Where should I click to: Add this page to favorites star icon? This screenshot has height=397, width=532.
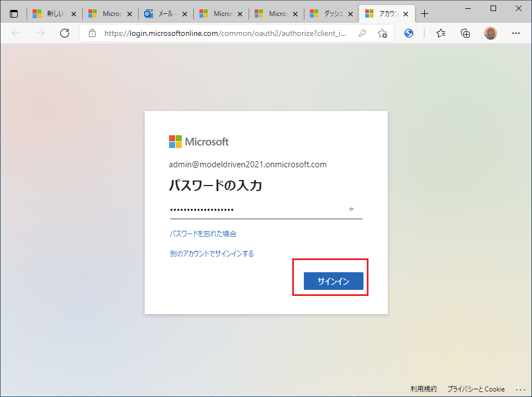pyautogui.click(x=382, y=33)
